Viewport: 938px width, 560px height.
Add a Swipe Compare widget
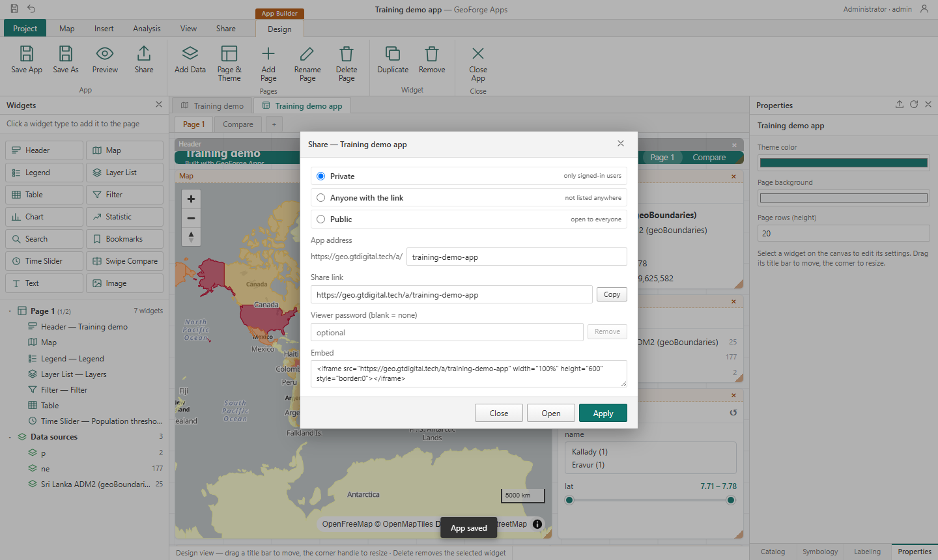point(124,261)
